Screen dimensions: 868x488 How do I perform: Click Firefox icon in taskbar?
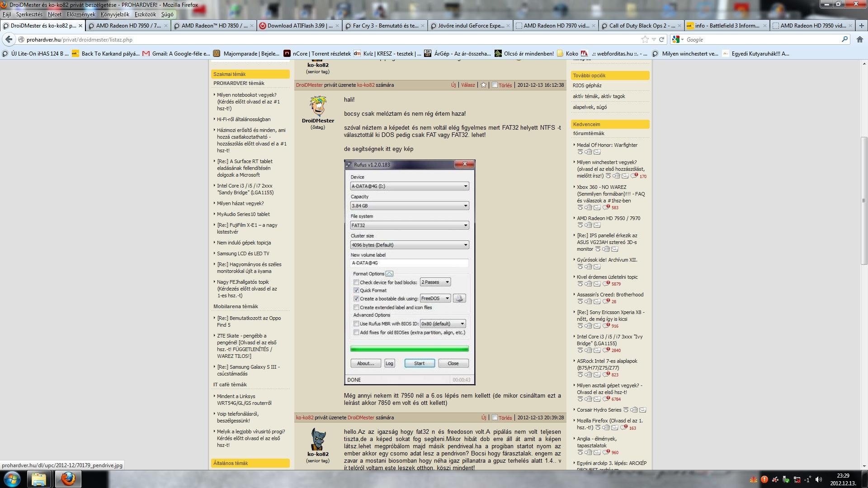coord(68,479)
